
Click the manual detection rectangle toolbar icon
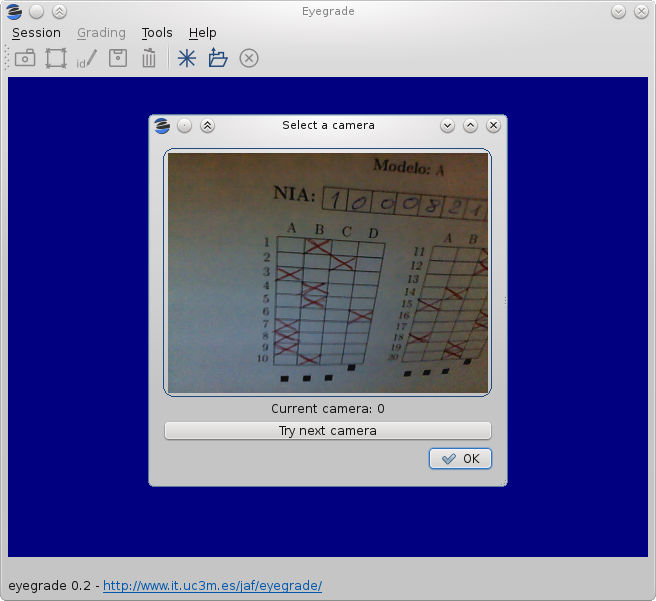(56, 58)
